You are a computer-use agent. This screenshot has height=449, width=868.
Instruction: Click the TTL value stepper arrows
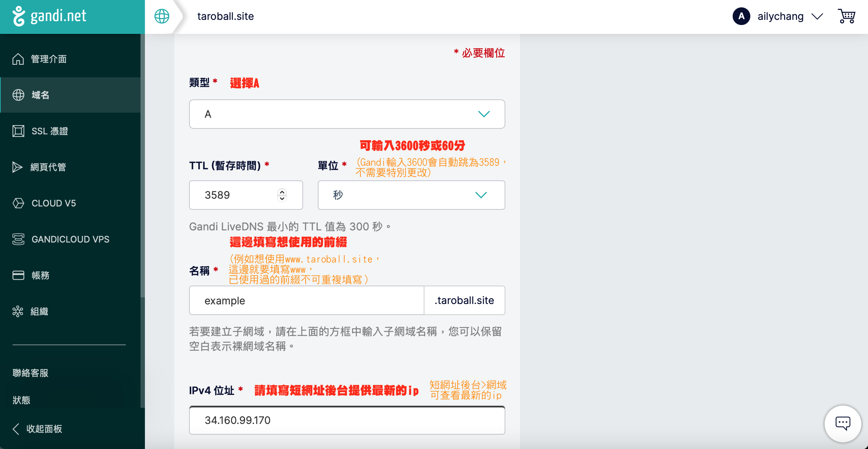pyautogui.click(x=282, y=195)
